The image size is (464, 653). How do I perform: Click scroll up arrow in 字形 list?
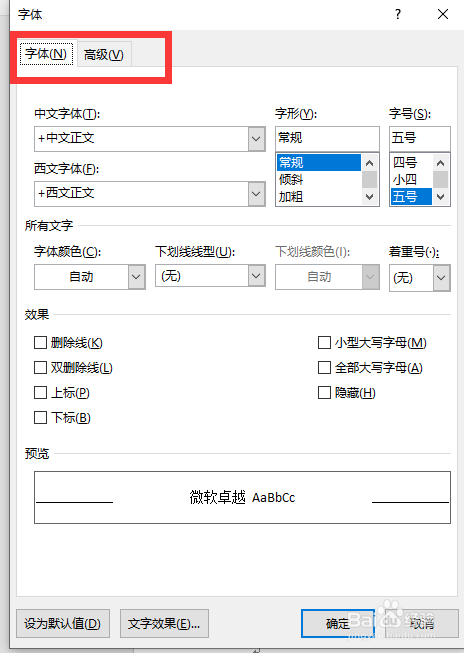pyautogui.click(x=369, y=163)
